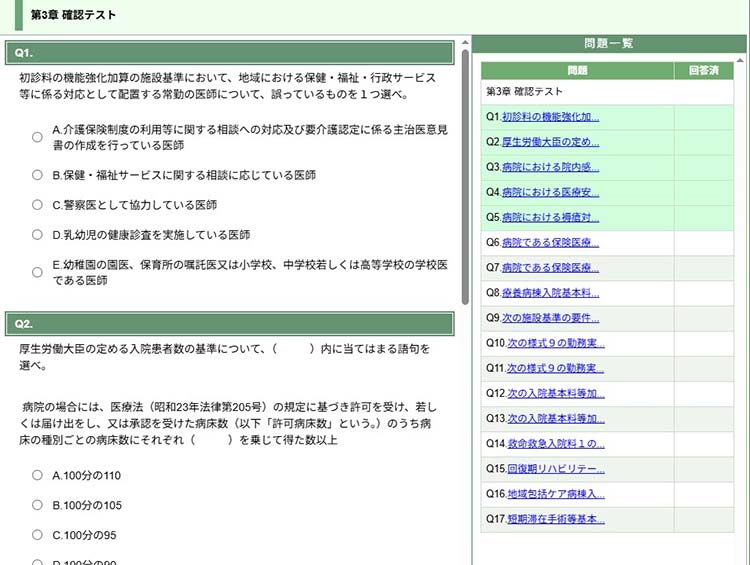Go to Q17 短期滞在手術等基本 link
750x565 pixels.
[555, 519]
